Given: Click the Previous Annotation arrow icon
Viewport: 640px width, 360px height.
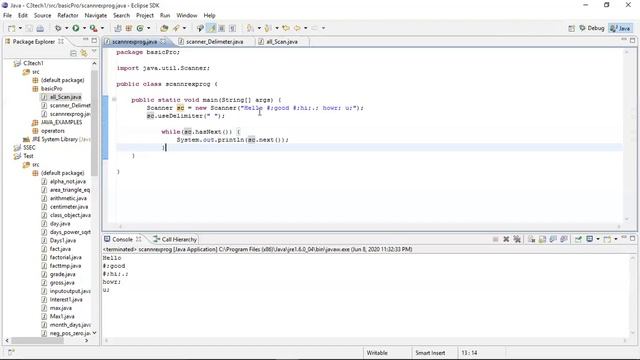Looking at the screenshot, I should pyautogui.click(x=268, y=28).
